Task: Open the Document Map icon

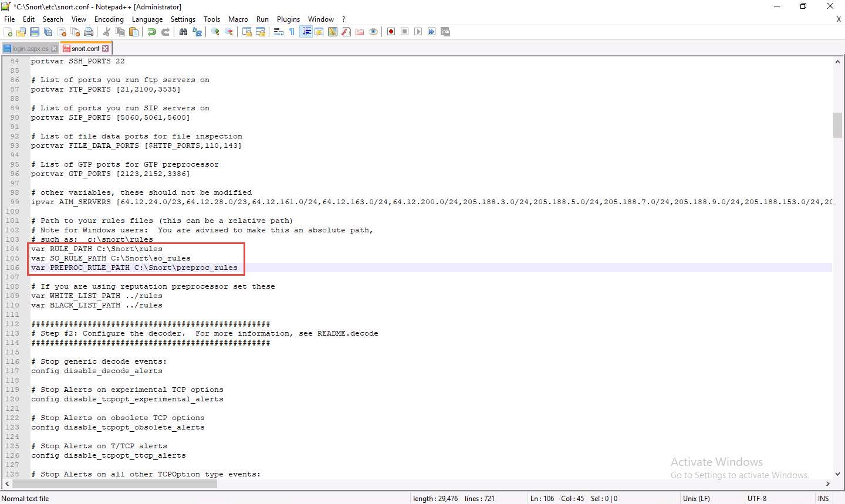Action: point(333,32)
